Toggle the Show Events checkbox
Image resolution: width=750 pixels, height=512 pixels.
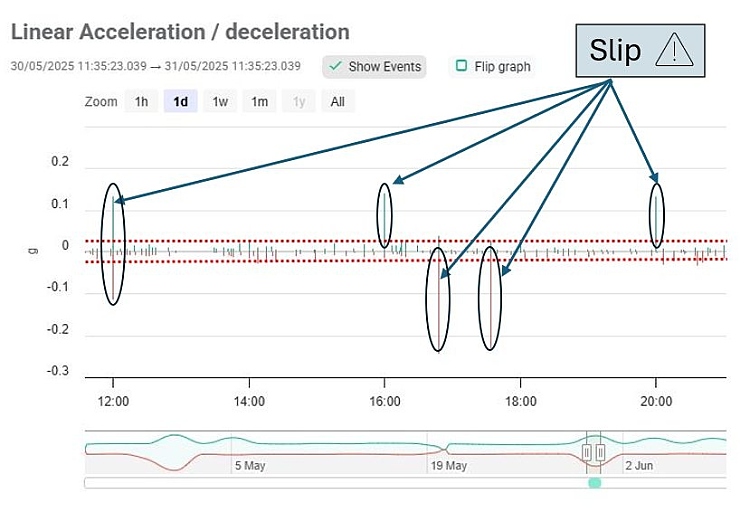pyautogui.click(x=374, y=67)
